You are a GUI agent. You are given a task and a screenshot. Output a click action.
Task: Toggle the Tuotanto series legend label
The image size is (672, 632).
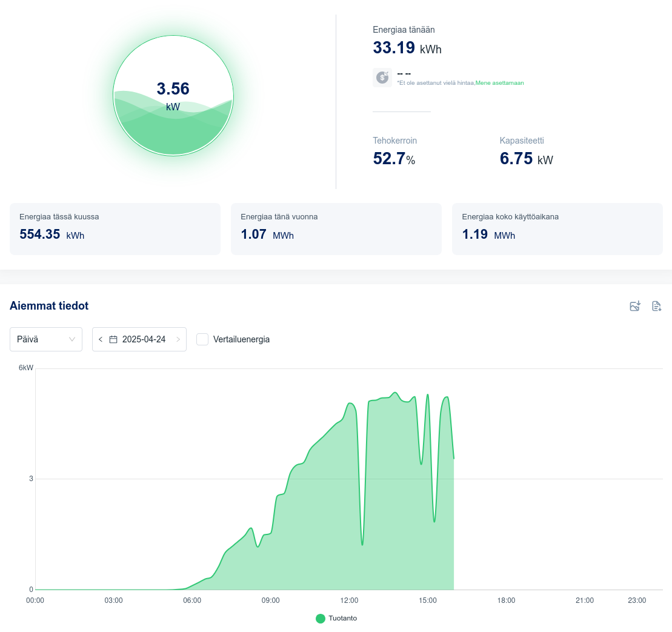click(x=342, y=618)
